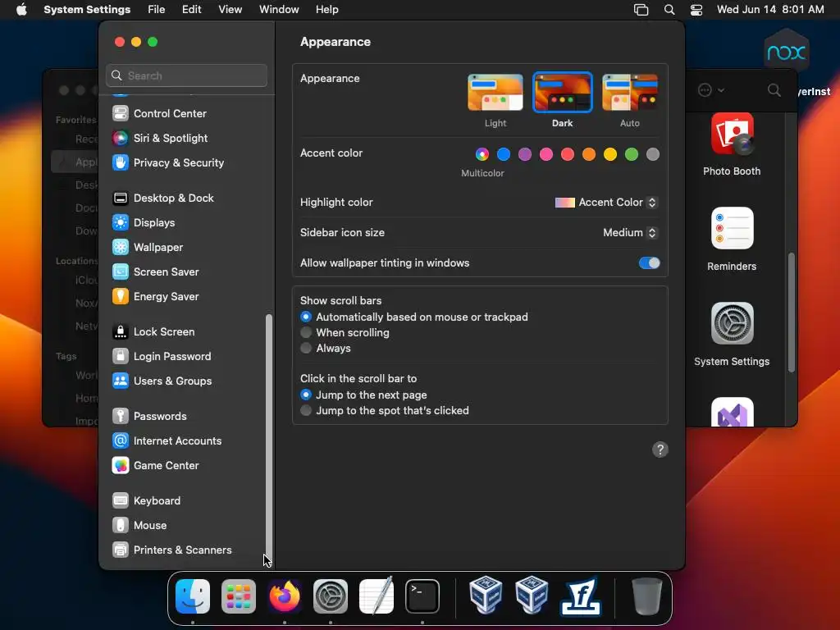Choose the Yellow accent color
The image size is (840, 630).
610,154
